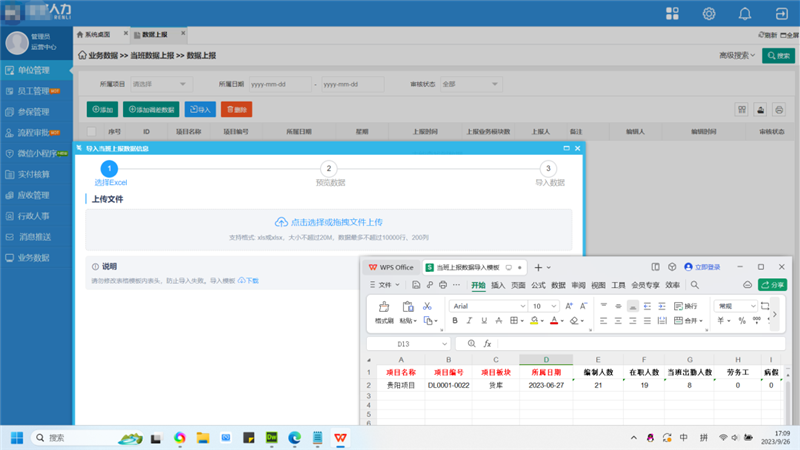Click the 下载 template download link

tap(248, 281)
